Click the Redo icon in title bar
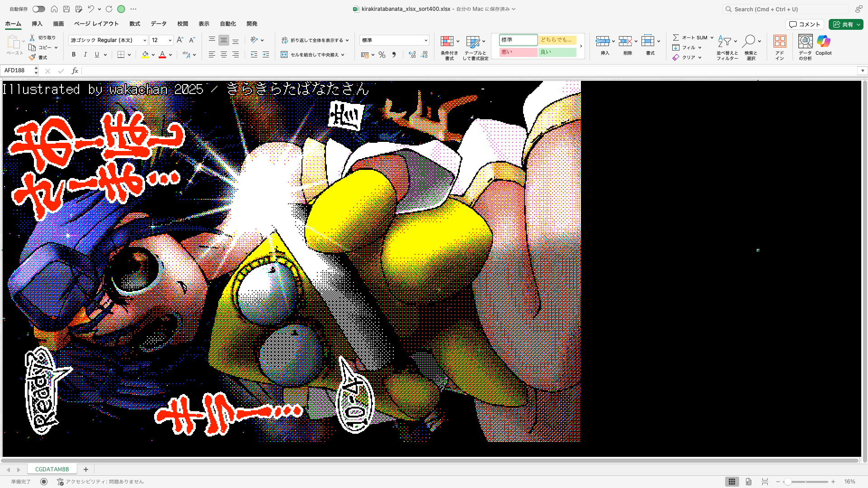The image size is (868, 488). click(x=109, y=9)
